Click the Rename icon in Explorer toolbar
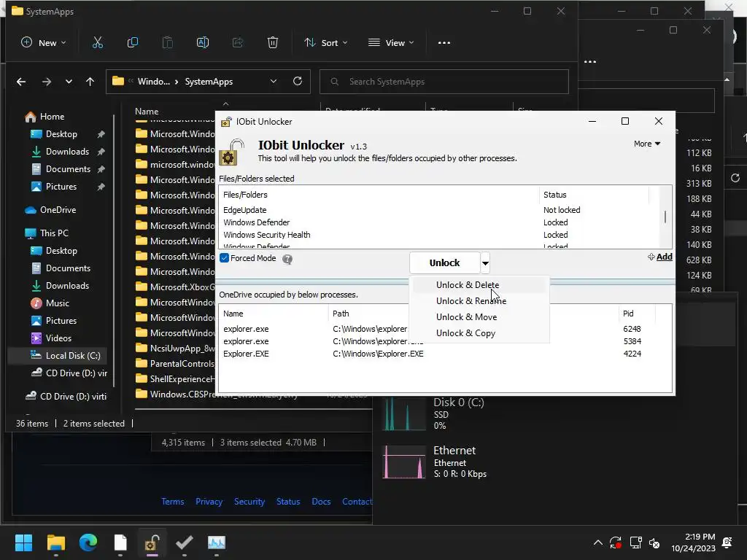Viewport: 747px width, 560px height. [x=203, y=43]
